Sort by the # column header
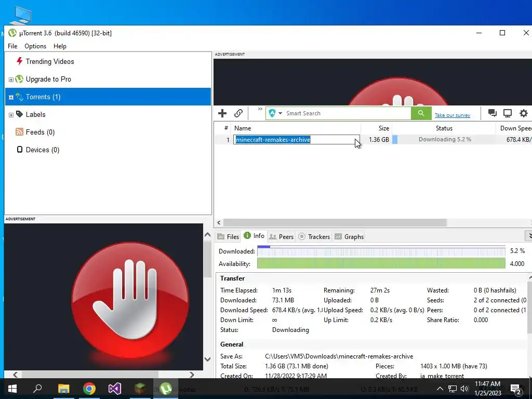 (x=223, y=128)
